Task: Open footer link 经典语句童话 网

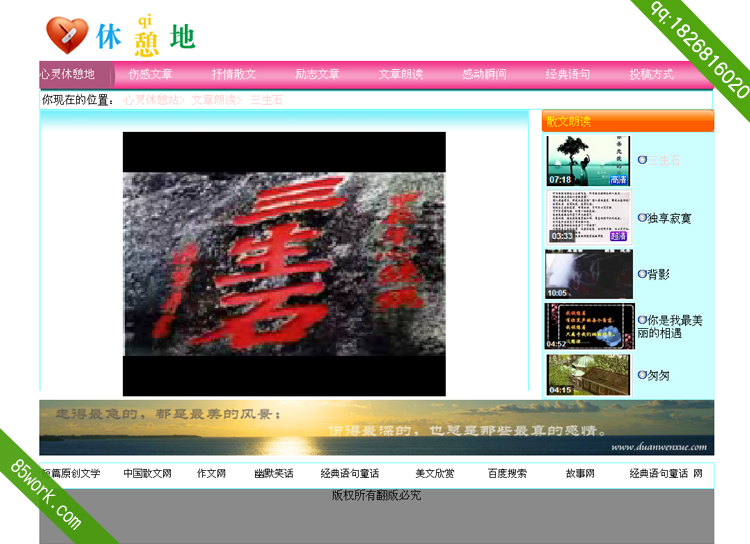Action: click(666, 474)
